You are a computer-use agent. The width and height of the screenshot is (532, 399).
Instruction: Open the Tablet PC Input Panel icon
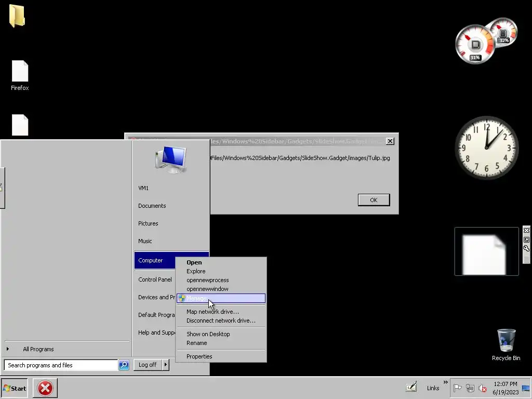tap(411, 387)
